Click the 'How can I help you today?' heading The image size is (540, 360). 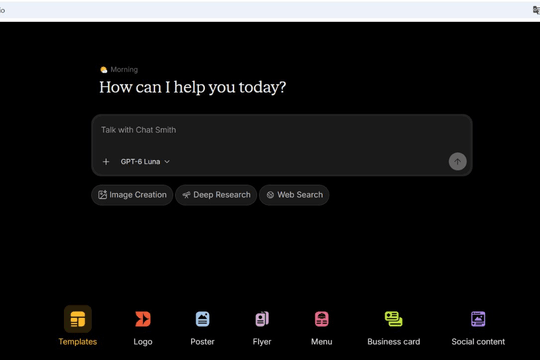(x=193, y=88)
